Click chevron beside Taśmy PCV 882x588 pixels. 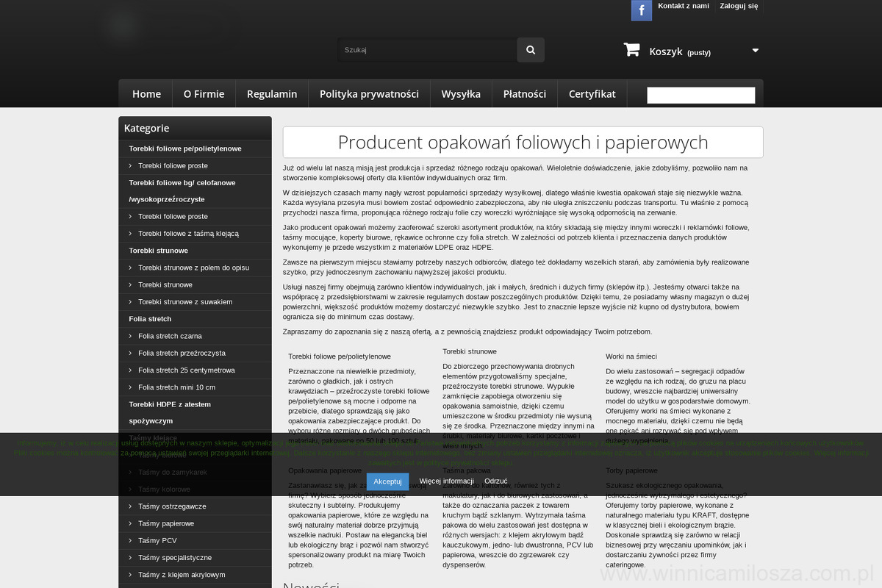[130, 540]
